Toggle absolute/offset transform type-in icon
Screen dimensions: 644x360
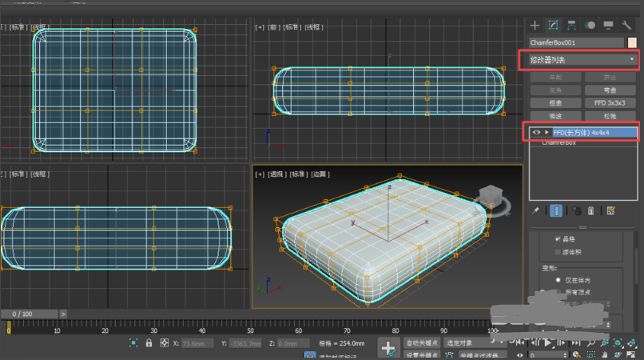pyautogui.click(x=165, y=342)
